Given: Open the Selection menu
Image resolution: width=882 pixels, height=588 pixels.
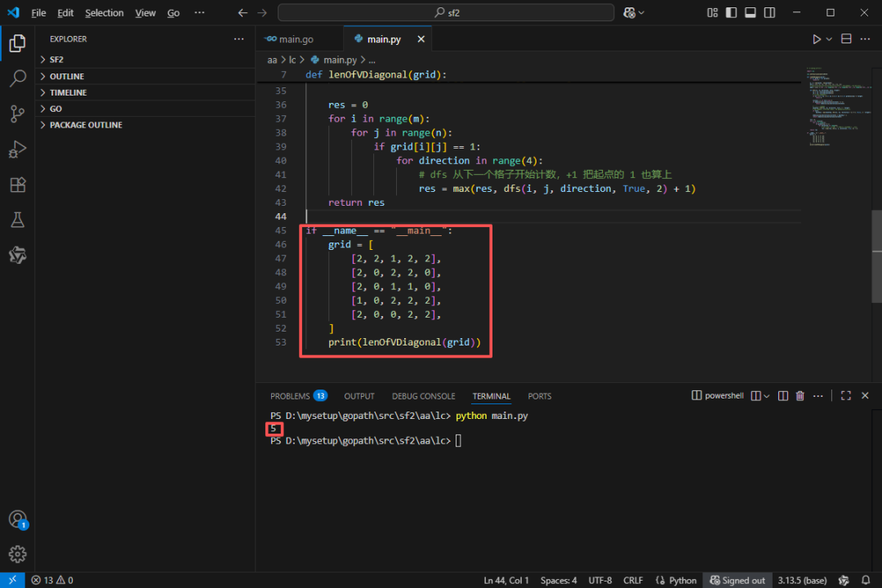Looking at the screenshot, I should coord(105,13).
